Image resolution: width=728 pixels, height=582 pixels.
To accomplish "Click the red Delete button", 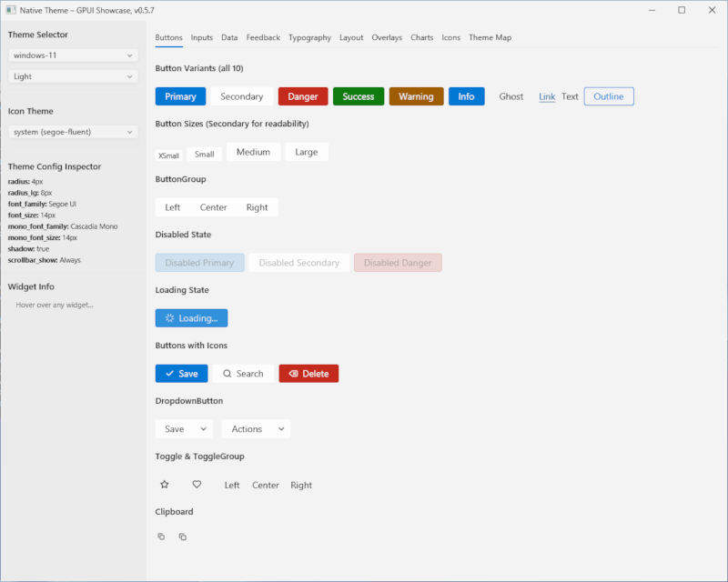I will [x=308, y=374].
